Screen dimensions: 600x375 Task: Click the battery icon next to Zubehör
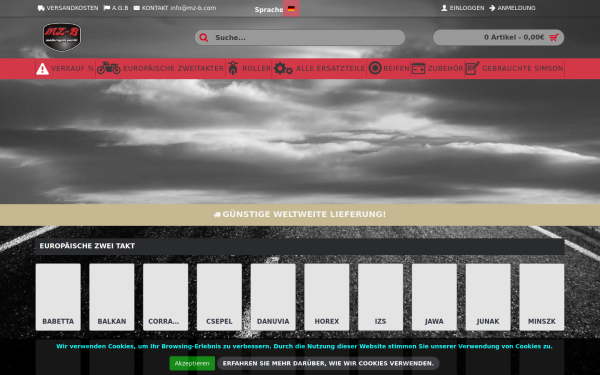pos(419,68)
